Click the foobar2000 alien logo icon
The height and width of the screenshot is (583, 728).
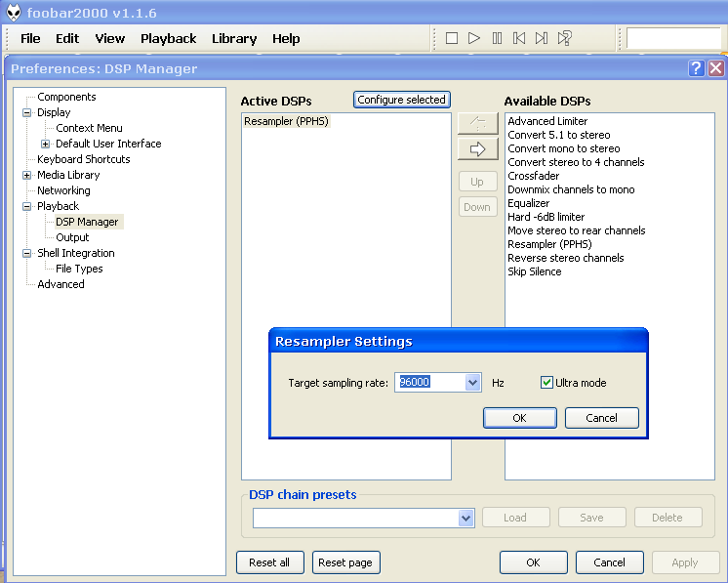14,13
